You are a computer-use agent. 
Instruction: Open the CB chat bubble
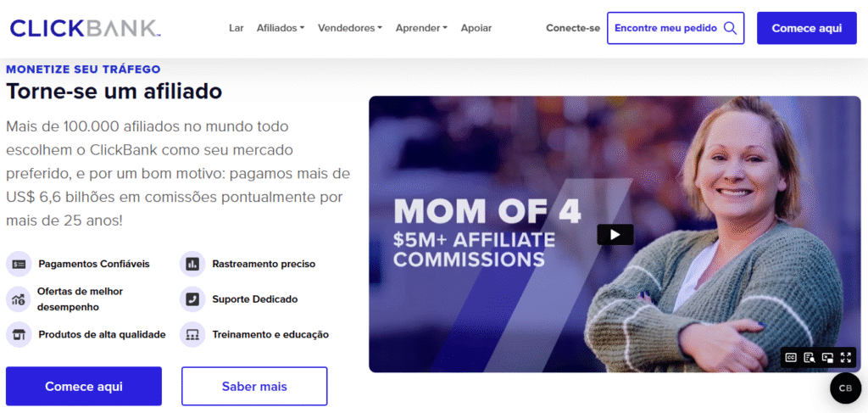coord(845,388)
